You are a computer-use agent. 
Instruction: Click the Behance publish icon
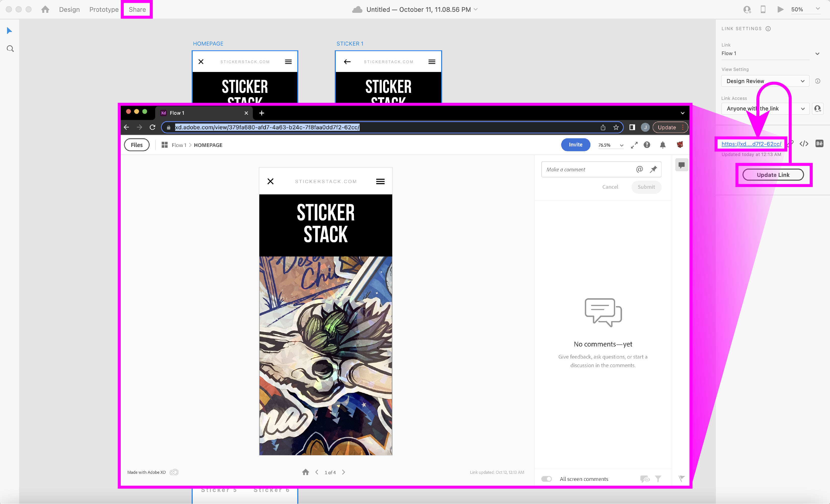[819, 144]
